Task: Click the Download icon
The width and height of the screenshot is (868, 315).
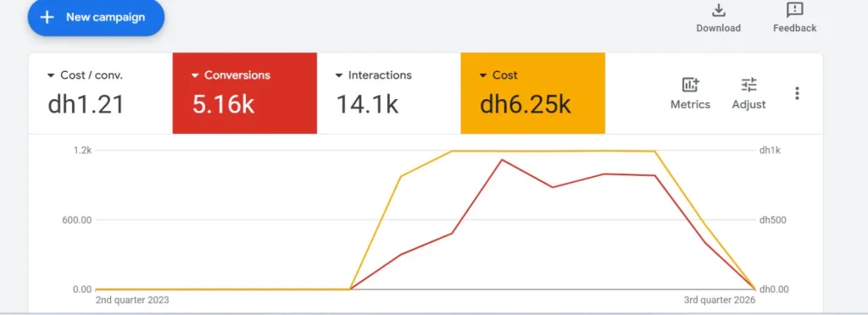Action: pos(718,10)
